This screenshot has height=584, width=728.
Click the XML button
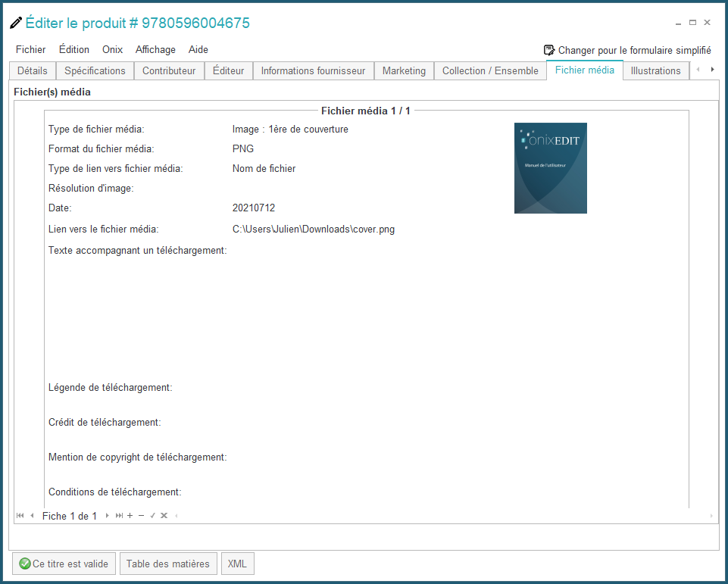tap(237, 564)
